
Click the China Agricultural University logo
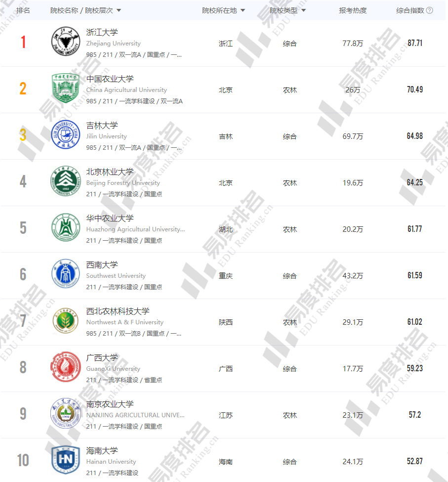point(66,88)
